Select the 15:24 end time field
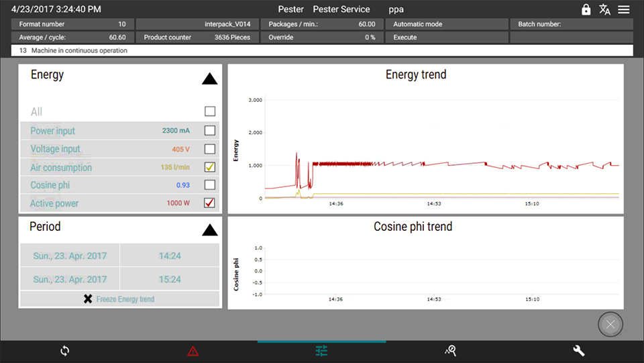644x363 pixels. [x=169, y=279]
